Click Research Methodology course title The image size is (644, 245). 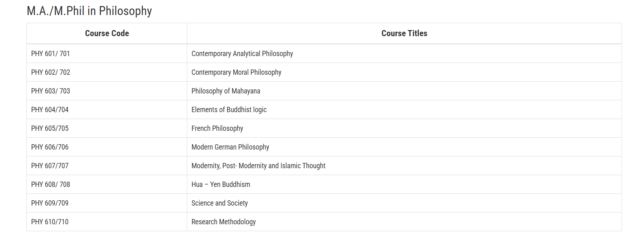pyautogui.click(x=223, y=222)
